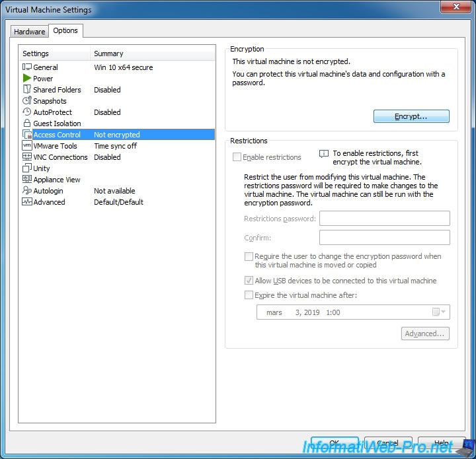Click the Advanced... restrictions button

point(425,334)
